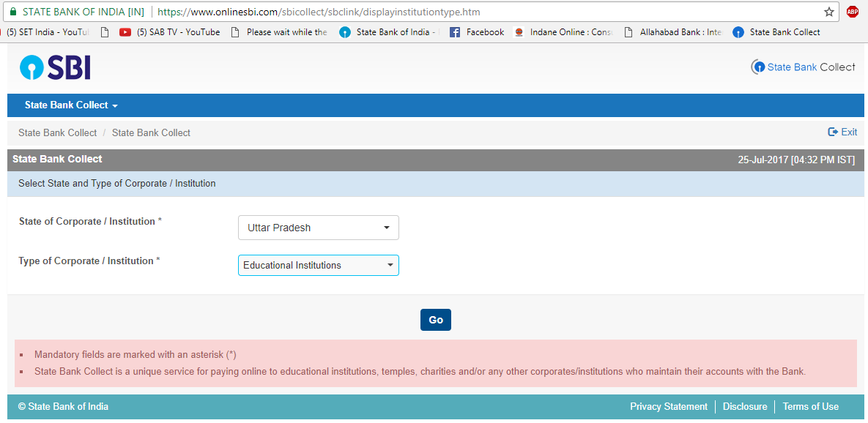Click the green secure padlock icon
868x423 pixels.
(13, 12)
